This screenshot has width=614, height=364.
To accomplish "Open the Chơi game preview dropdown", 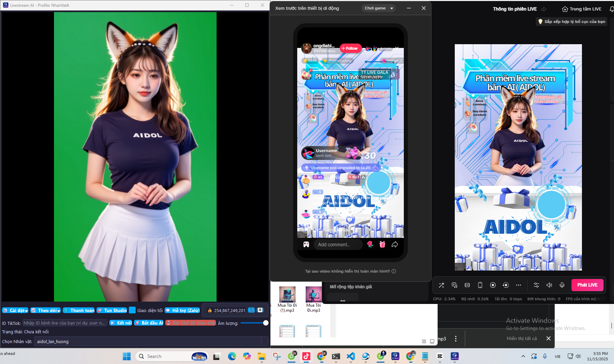I will 379,8.
